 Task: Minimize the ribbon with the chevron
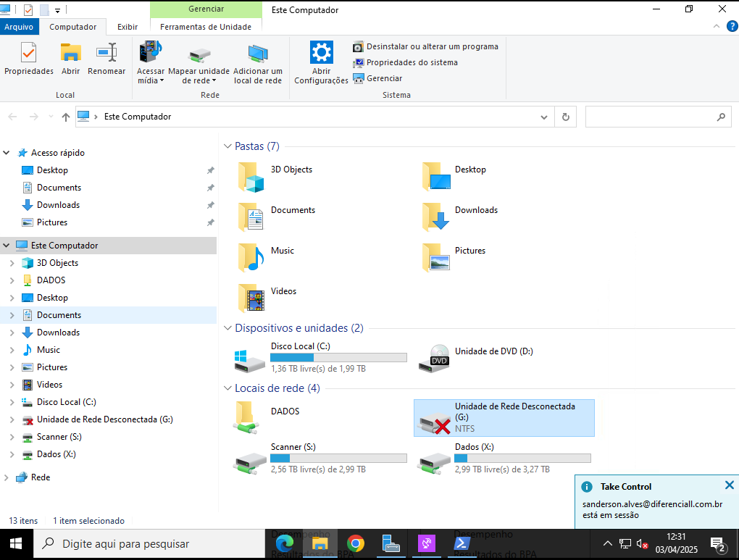[717, 26]
